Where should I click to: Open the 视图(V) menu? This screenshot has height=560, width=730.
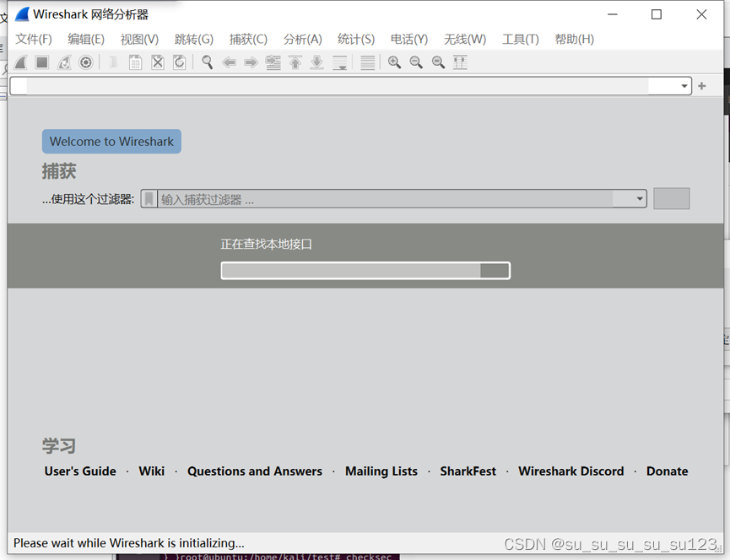(139, 39)
